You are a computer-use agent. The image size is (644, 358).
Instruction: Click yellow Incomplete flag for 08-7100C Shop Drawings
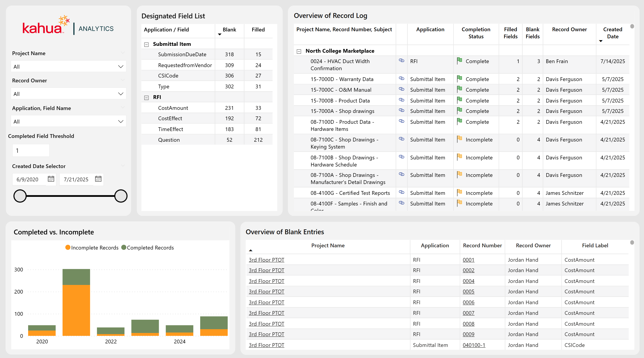point(459,139)
